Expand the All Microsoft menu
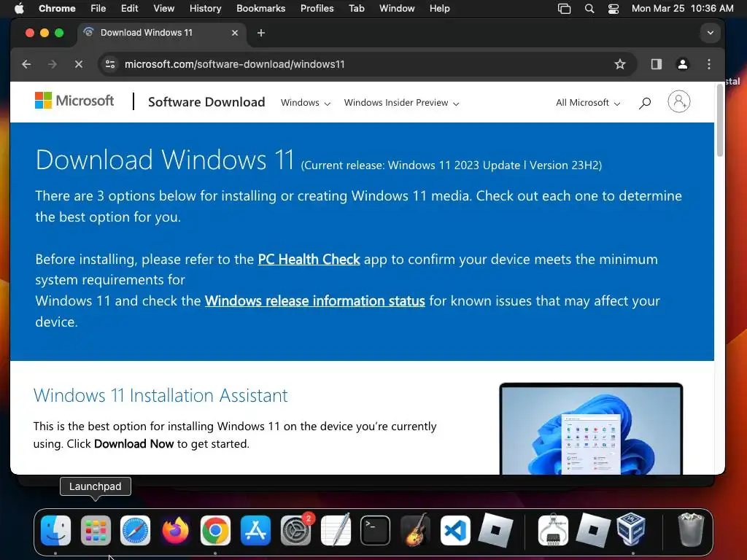This screenshot has height=560, width=747. click(x=588, y=103)
